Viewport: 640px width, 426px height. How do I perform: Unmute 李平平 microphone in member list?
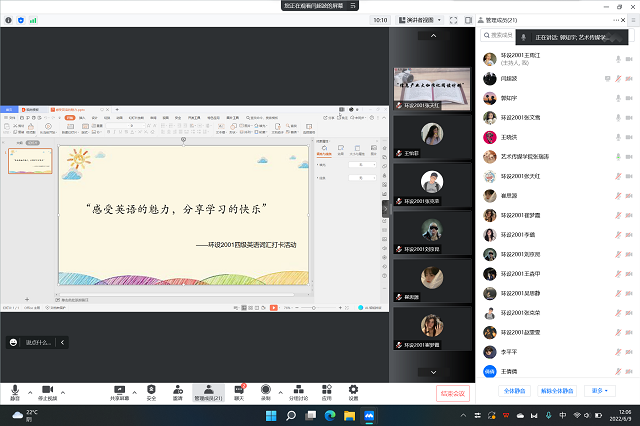[x=618, y=352]
